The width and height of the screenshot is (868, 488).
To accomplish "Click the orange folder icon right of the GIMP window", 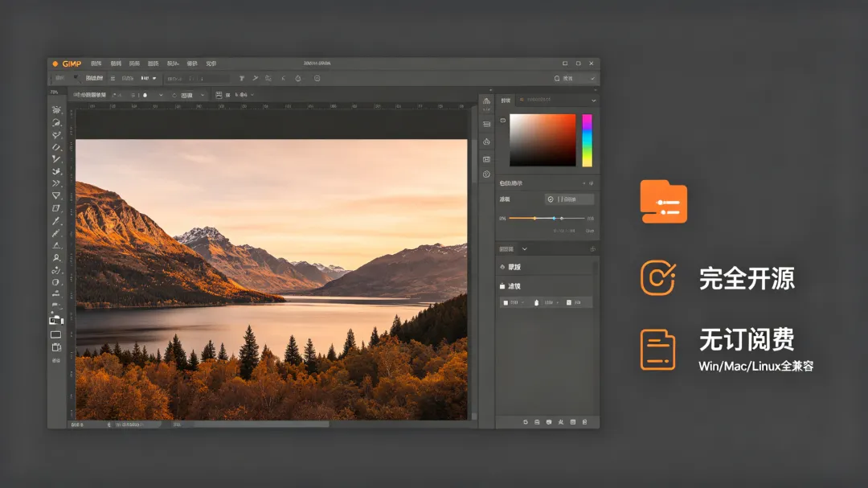I will click(664, 202).
